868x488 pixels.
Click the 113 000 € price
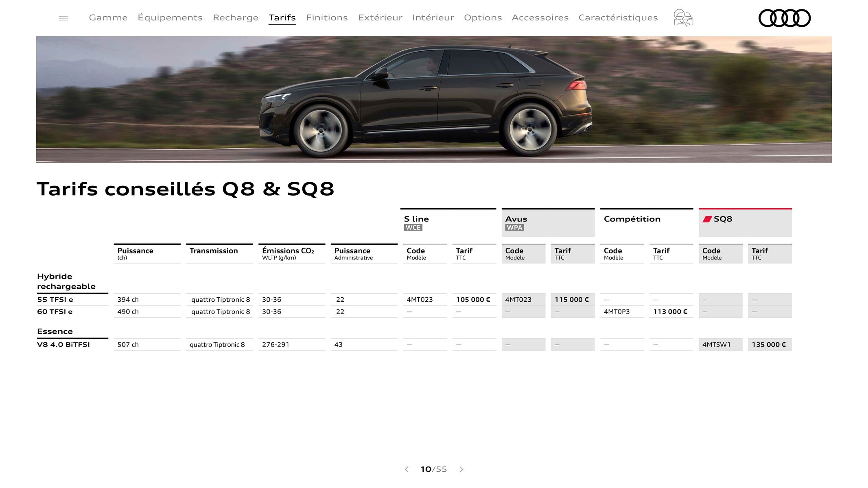pyautogui.click(x=670, y=312)
